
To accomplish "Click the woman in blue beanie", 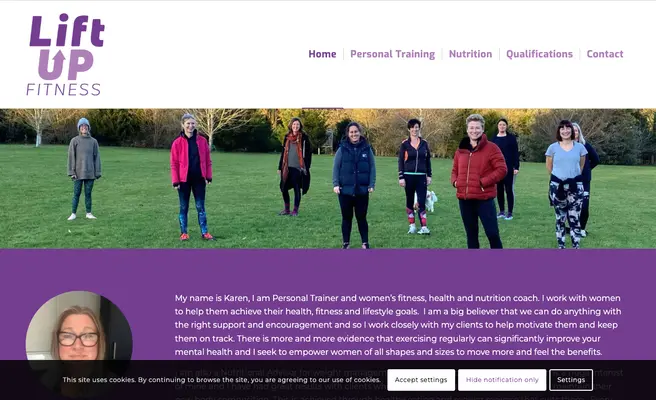I will 84,169.
